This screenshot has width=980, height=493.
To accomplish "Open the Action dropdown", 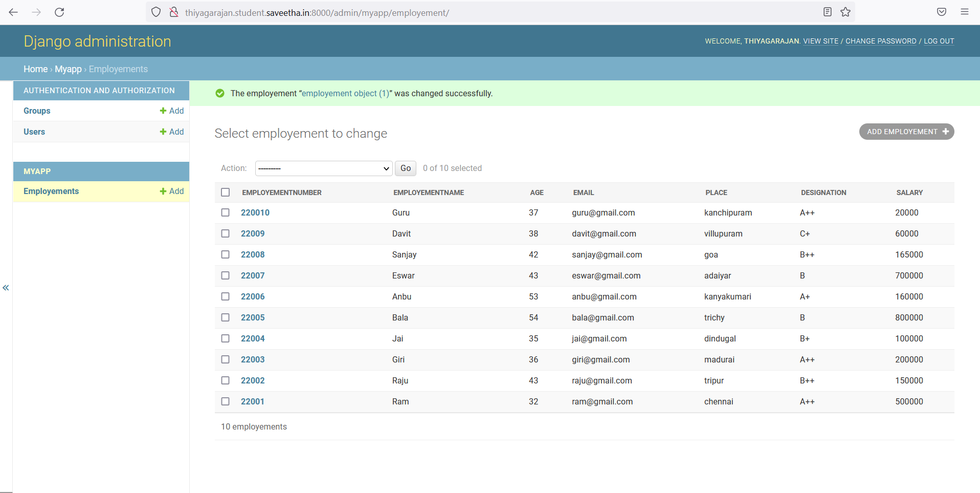I will (x=323, y=168).
